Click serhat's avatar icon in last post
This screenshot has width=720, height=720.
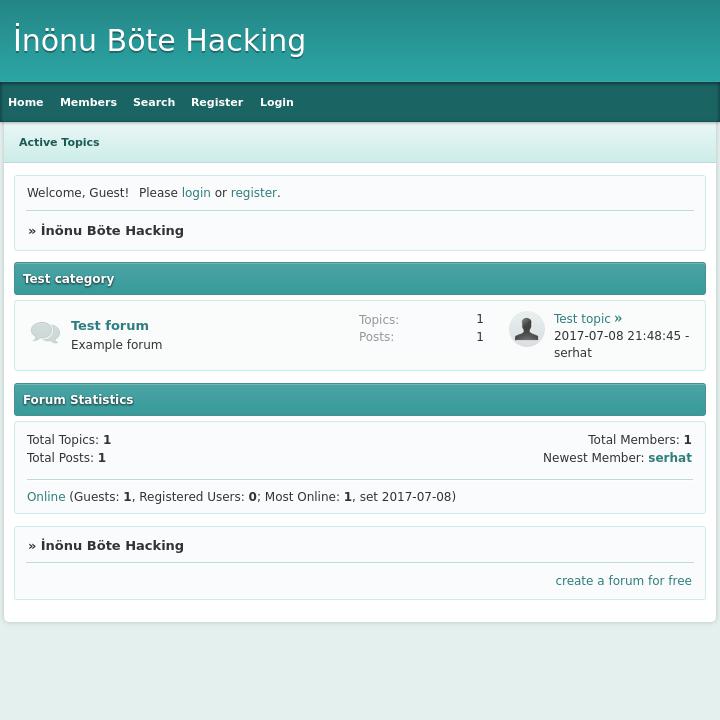click(526, 329)
